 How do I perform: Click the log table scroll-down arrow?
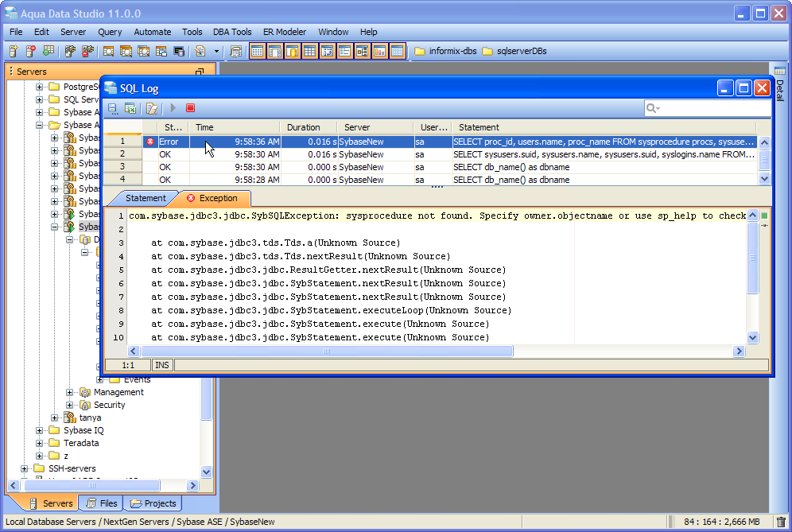[x=764, y=178]
